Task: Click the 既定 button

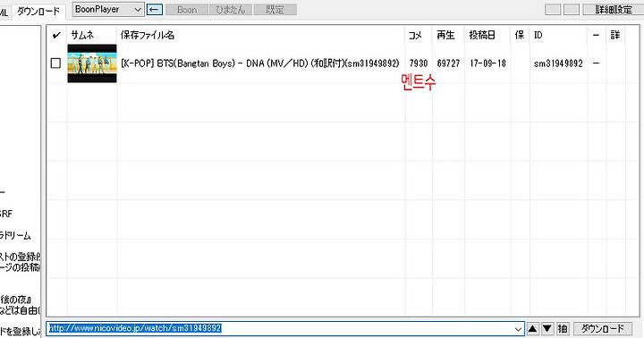Action: pos(275,10)
